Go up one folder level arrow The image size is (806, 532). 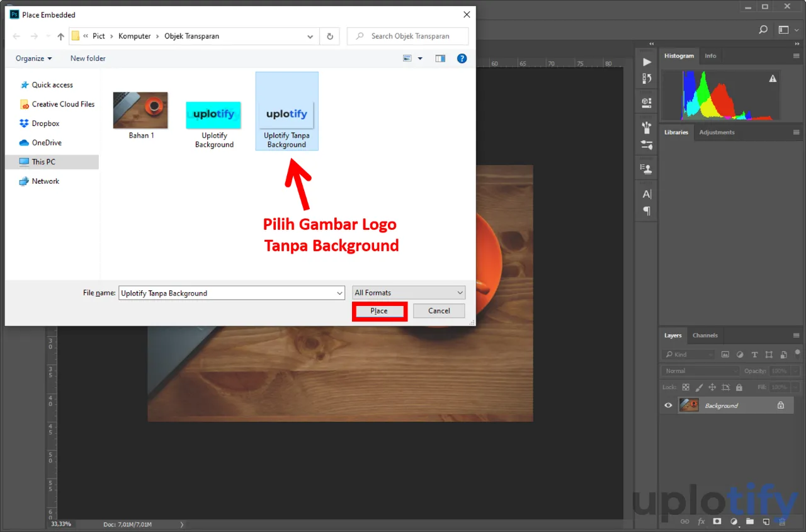coord(60,37)
